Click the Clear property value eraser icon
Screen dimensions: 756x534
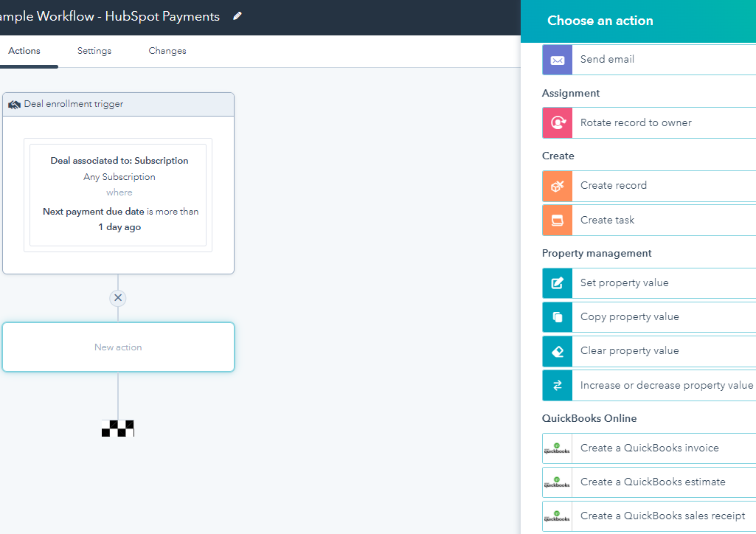pyautogui.click(x=558, y=351)
